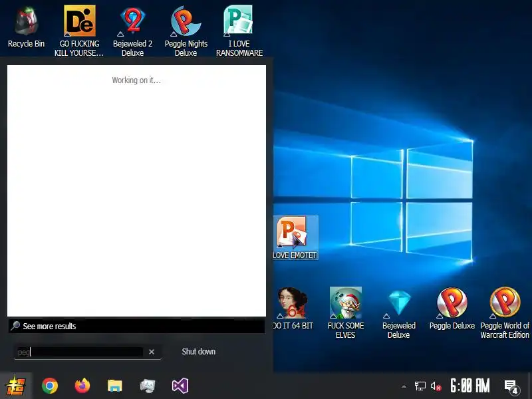This screenshot has height=399, width=532.
Task: Open Firefox from taskbar
Action: [82, 386]
